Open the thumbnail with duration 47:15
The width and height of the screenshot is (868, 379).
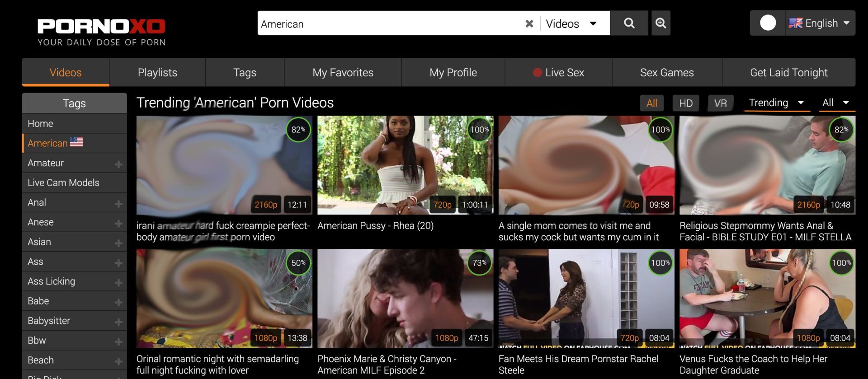[405, 298]
